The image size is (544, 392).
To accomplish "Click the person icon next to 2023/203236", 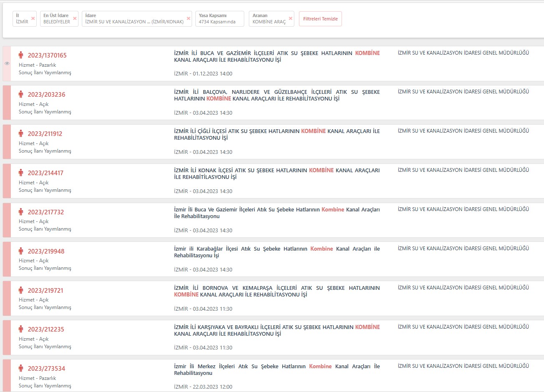I will point(21,94).
